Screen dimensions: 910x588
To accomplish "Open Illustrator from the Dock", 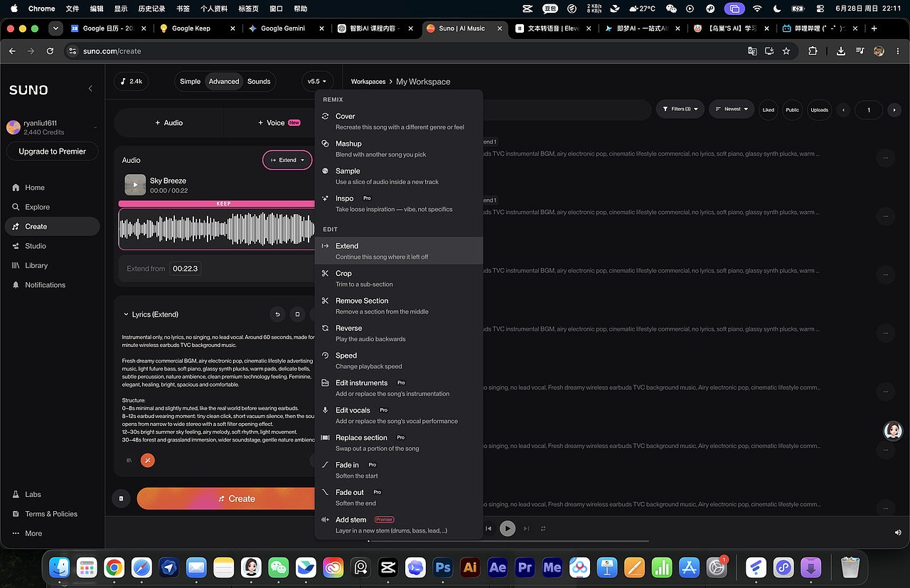I will [470, 567].
